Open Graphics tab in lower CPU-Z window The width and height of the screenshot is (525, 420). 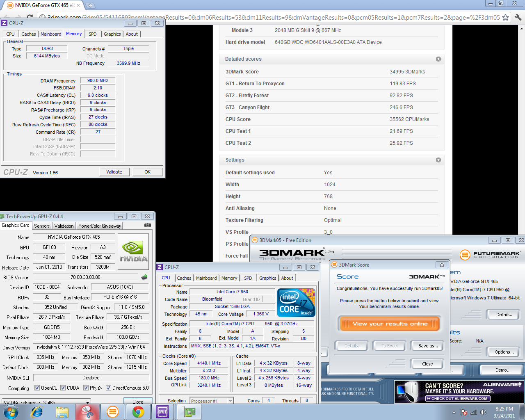point(268,278)
